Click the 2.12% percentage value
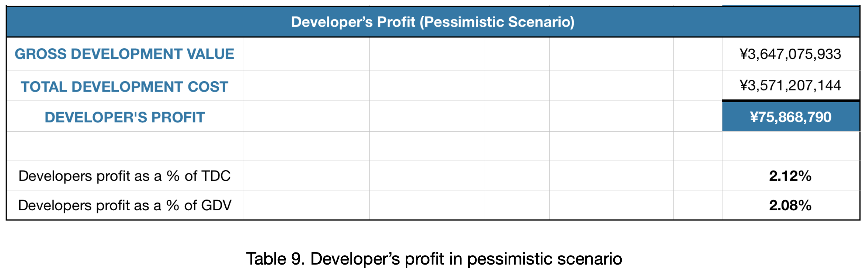Screen dimensions: 868x277 790,176
